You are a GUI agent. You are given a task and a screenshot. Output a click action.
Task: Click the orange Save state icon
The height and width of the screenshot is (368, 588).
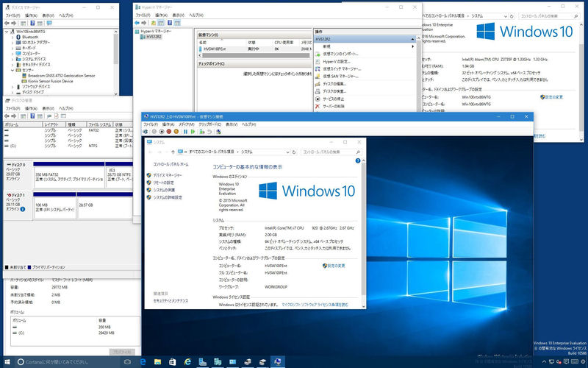176,132
